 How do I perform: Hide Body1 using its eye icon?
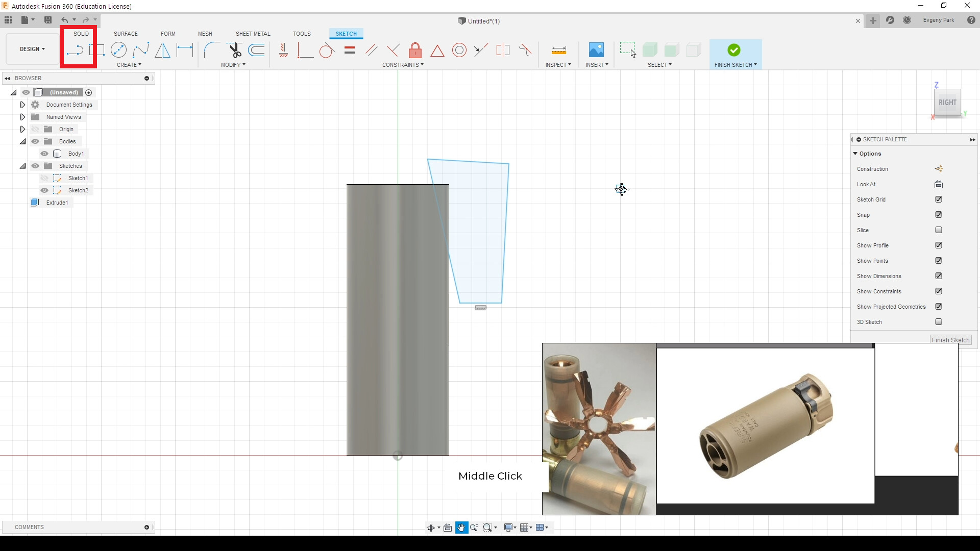[44, 154]
